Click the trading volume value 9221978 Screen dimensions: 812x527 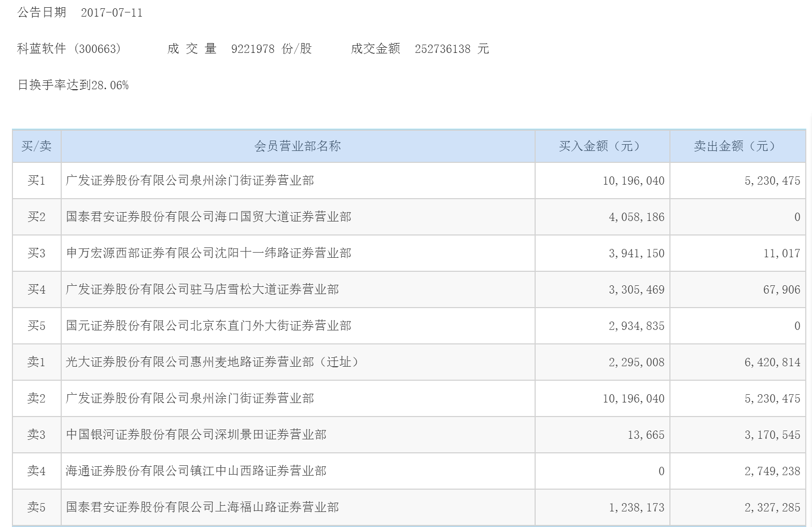tap(253, 49)
